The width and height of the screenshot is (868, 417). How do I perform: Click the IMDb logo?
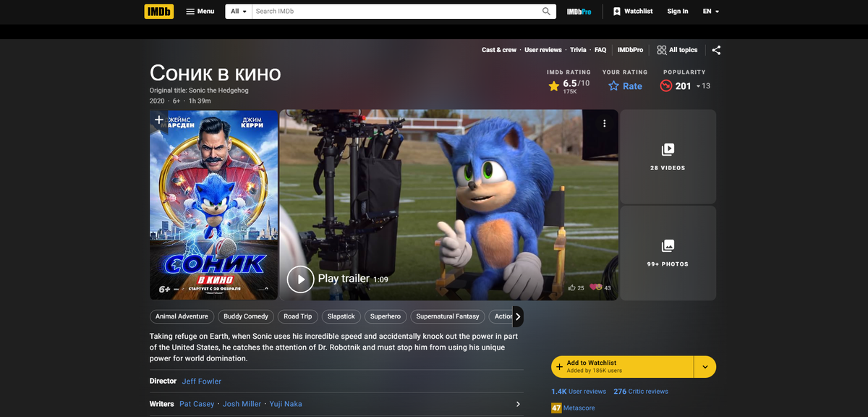click(158, 12)
